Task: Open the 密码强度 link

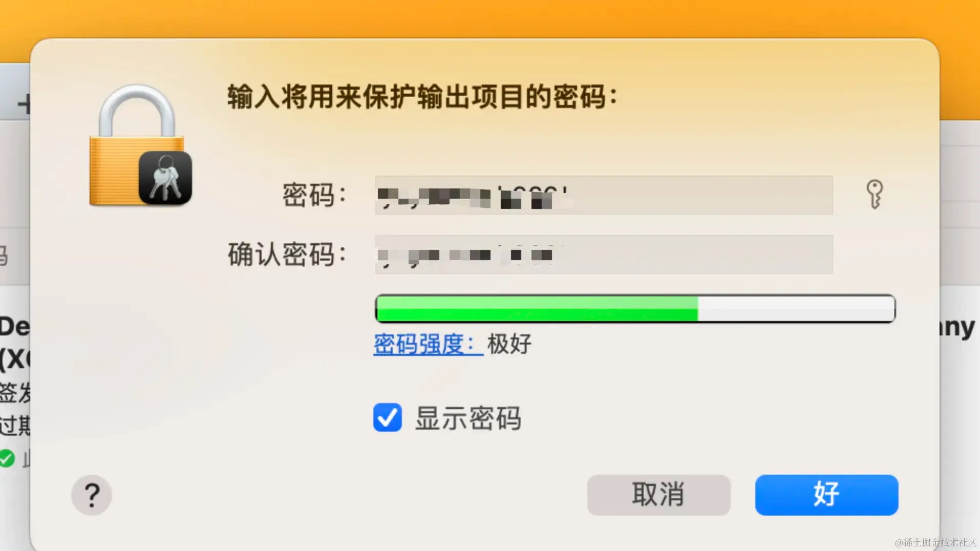Action: 428,344
